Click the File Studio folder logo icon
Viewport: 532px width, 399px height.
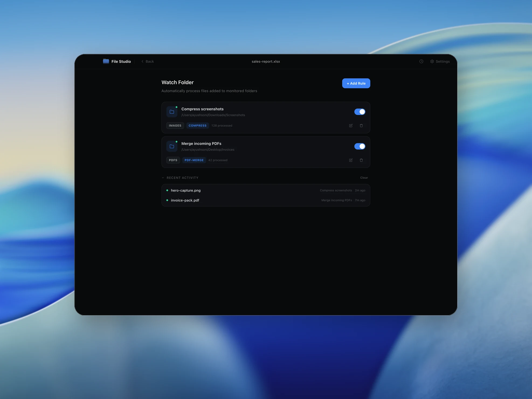click(106, 61)
